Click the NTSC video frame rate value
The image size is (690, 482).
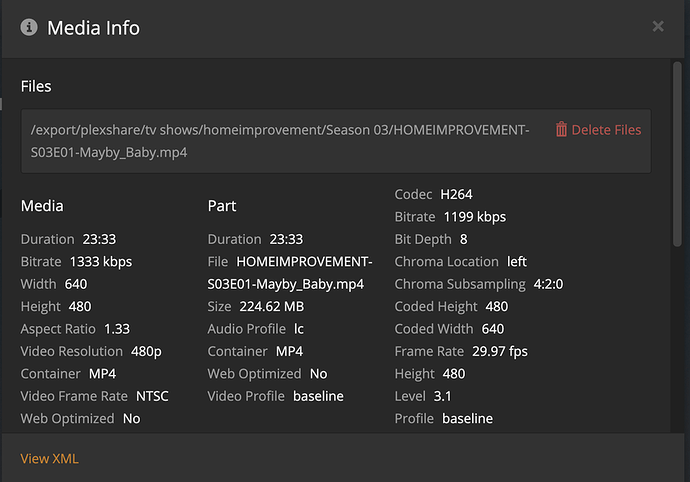(152, 396)
